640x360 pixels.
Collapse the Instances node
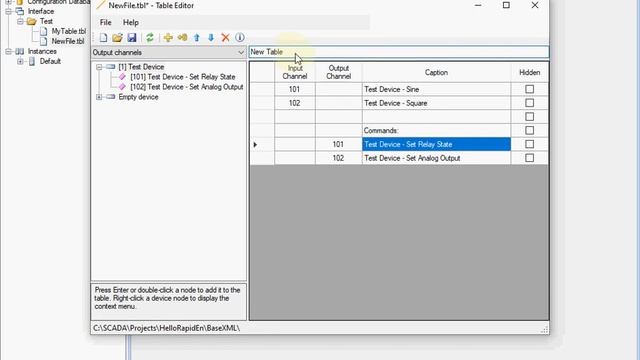coord(9,51)
